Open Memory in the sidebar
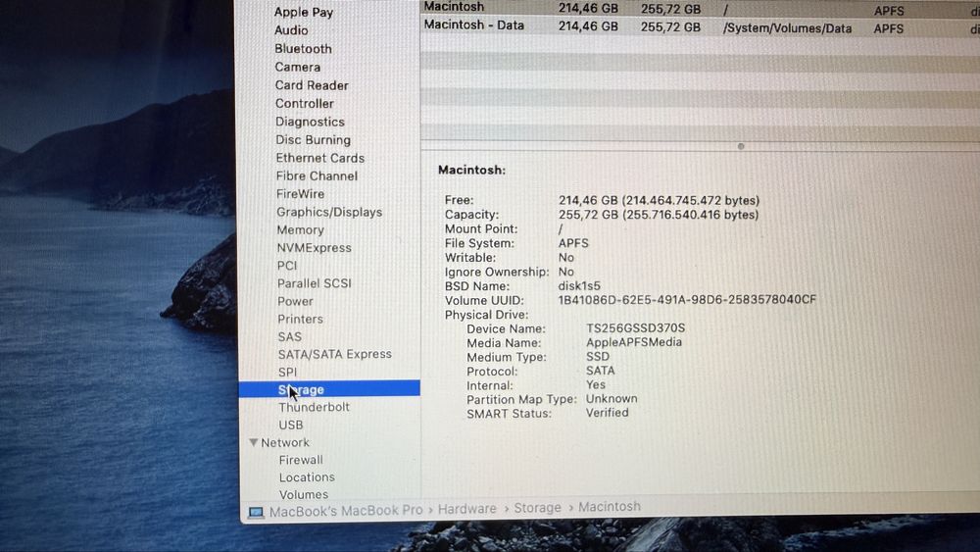 point(300,230)
